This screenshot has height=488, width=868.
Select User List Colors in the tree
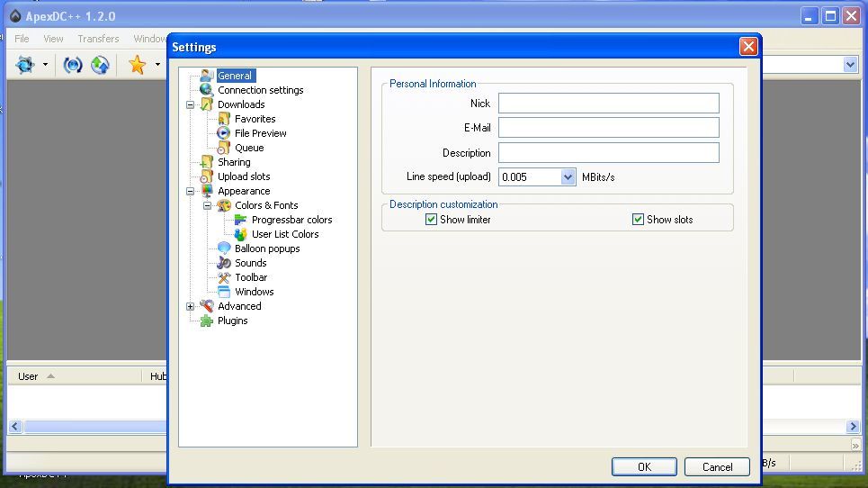pos(286,234)
